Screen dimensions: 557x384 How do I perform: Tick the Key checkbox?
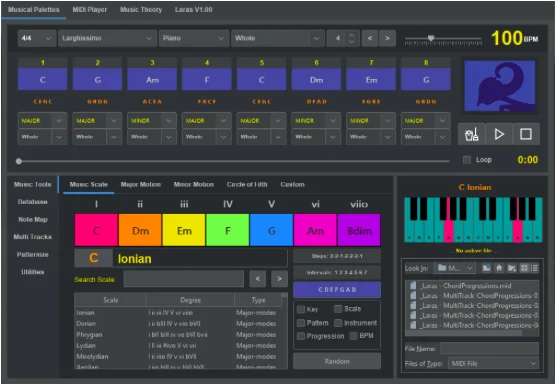pyautogui.click(x=301, y=309)
